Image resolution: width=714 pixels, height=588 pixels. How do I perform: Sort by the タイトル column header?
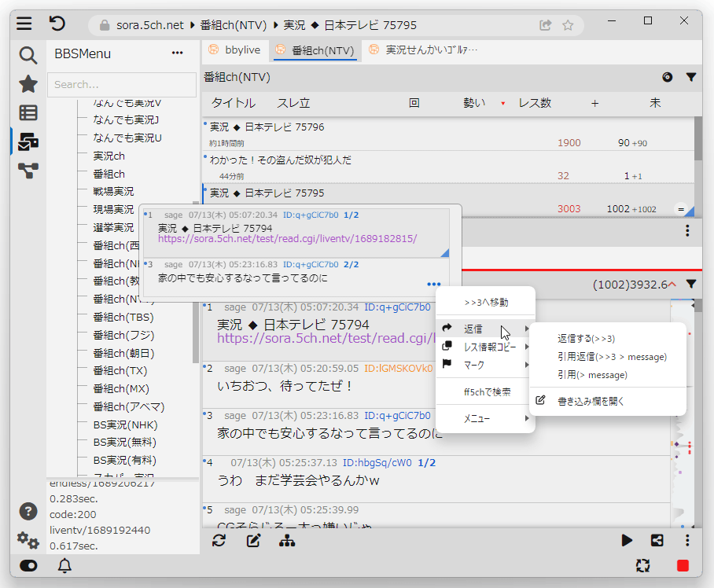tap(234, 103)
